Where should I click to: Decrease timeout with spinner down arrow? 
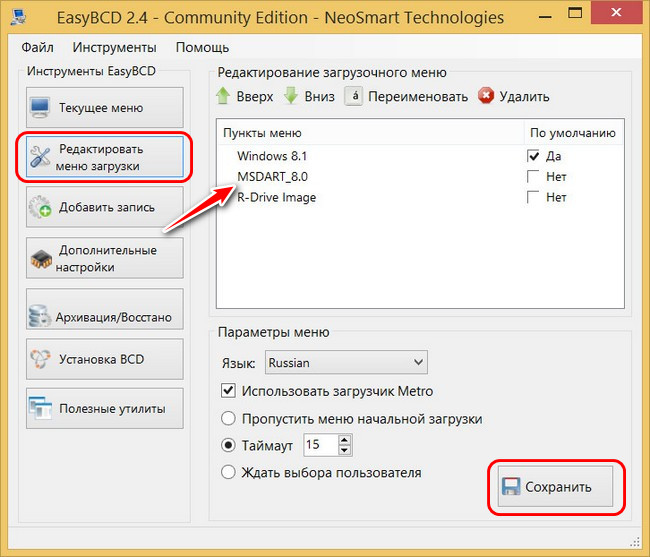point(344,450)
